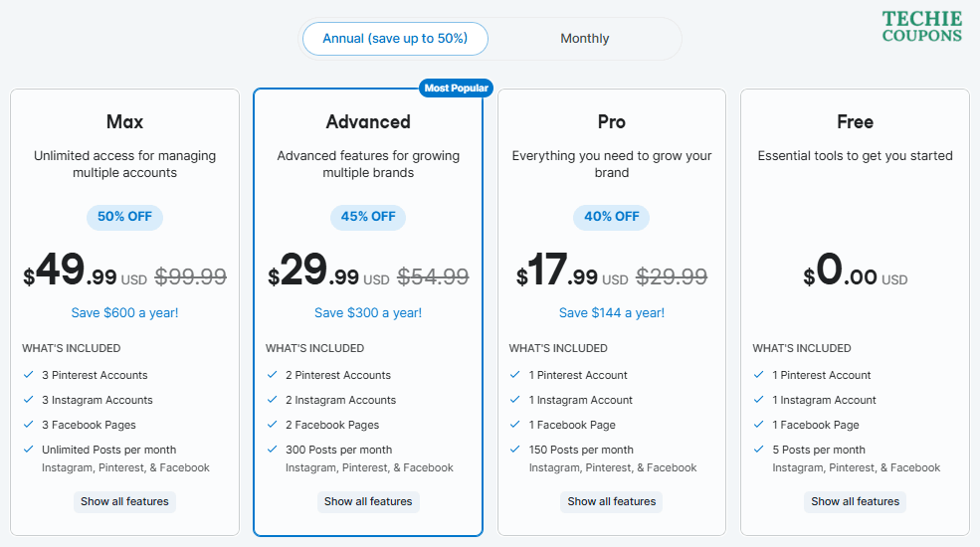
Task: Click Save $144 a year text
Action: click(612, 312)
